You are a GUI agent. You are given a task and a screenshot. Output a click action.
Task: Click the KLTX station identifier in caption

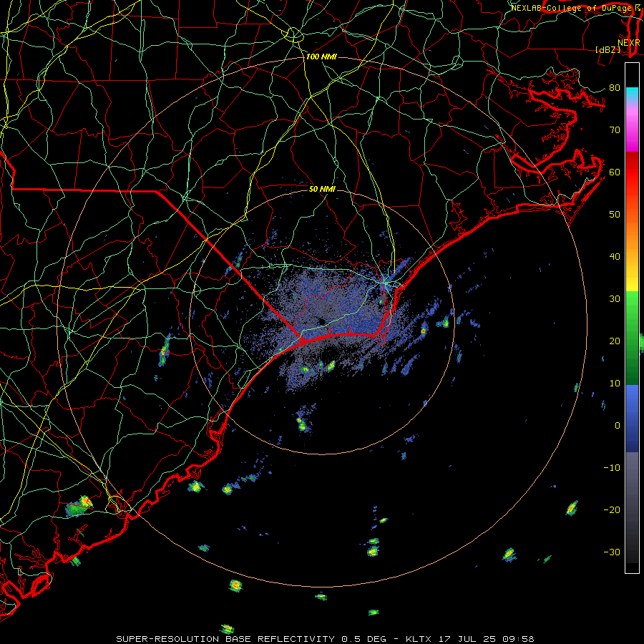coord(420,639)
